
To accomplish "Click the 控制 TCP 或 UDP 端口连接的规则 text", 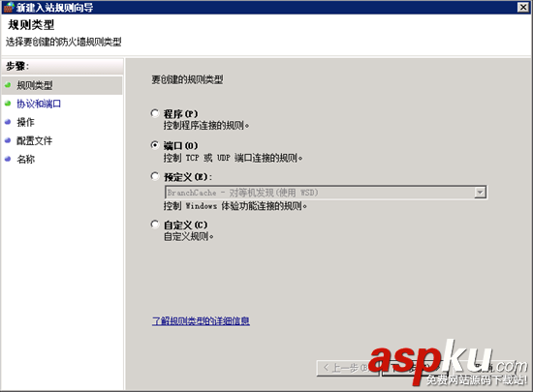I will click(x=234, y=158).
